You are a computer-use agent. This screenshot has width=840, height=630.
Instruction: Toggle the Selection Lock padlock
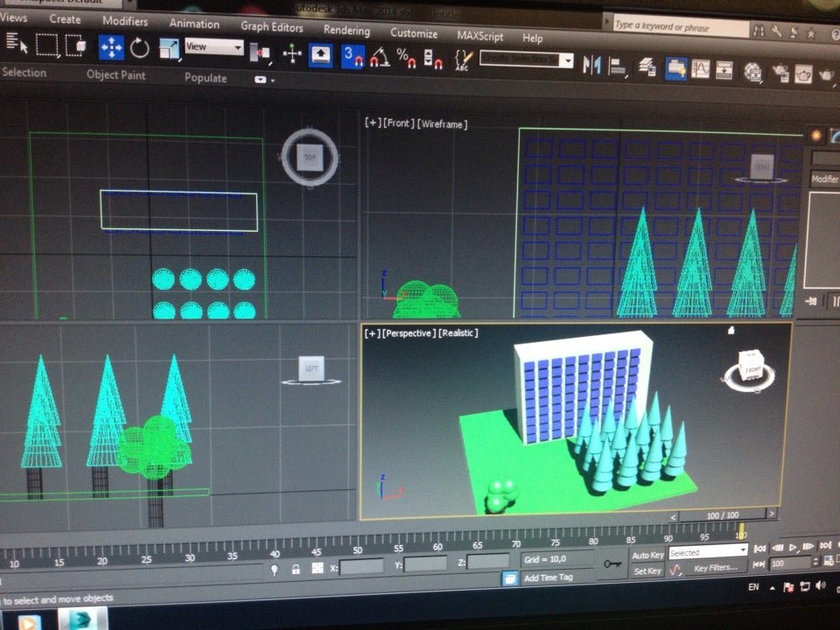pyautogui.click(x=296, y=569)
